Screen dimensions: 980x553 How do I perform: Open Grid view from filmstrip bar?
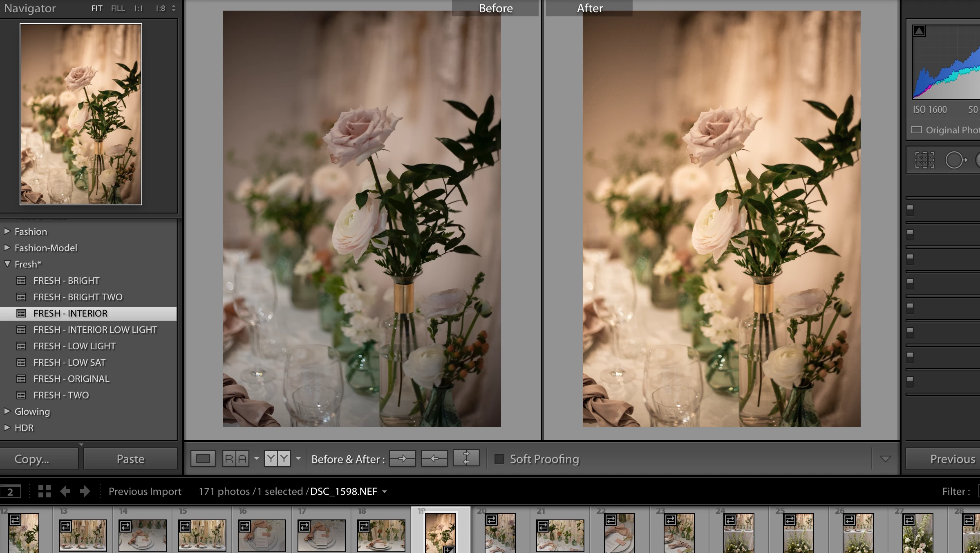pyautogui.click(x=44, y=491)
